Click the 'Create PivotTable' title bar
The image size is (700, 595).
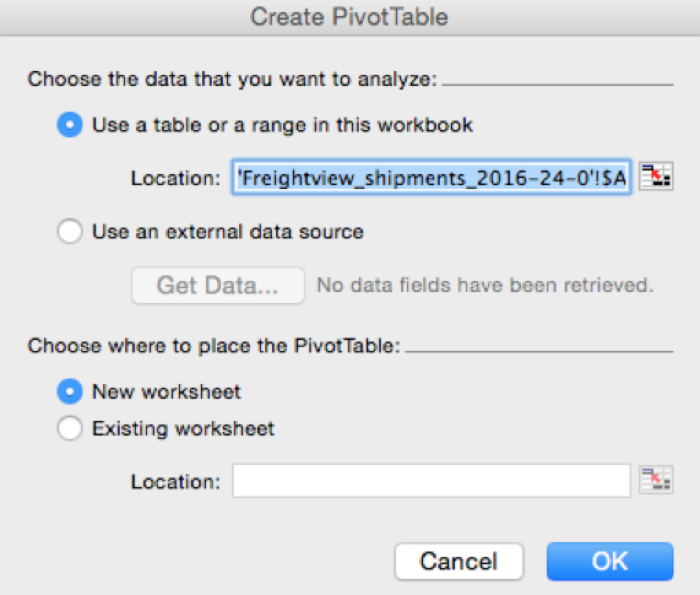pos(350,17)
